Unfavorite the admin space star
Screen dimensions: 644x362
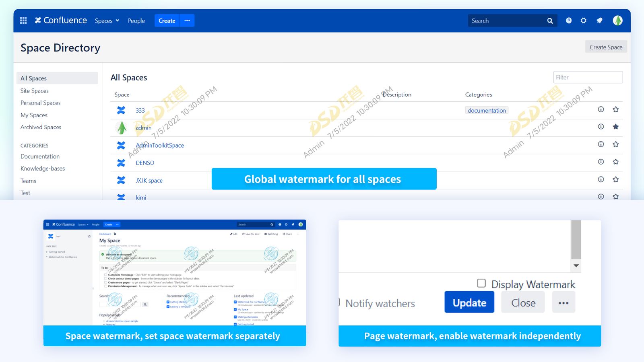[615, 127]
